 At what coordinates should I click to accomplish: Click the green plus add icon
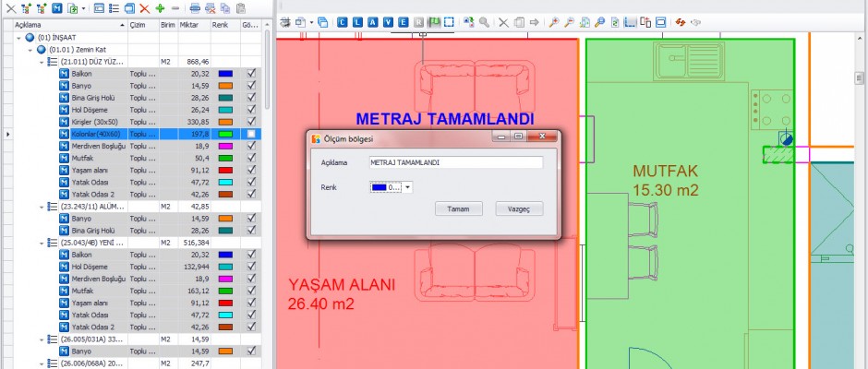[x=160, y=7]
